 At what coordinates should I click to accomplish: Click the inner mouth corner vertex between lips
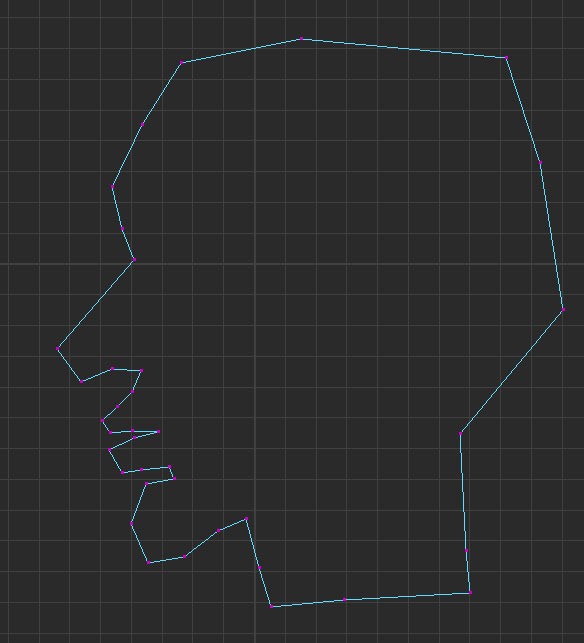click(x=159, y=431)
